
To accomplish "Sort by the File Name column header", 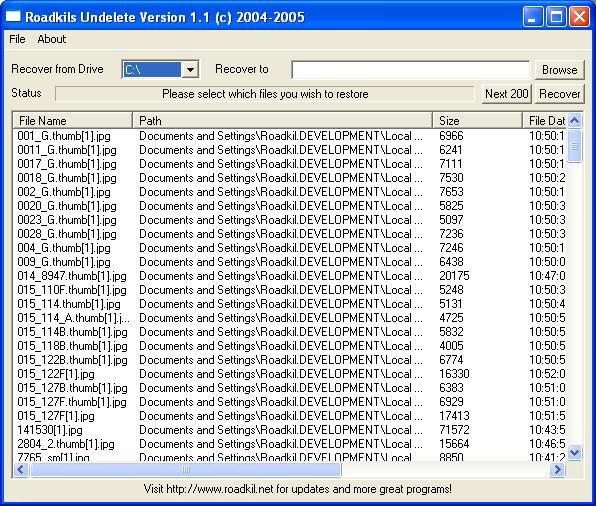I will [x=72, y=121].
